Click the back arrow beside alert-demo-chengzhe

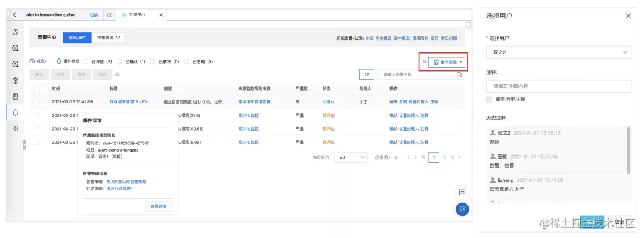tap(14, 15)
